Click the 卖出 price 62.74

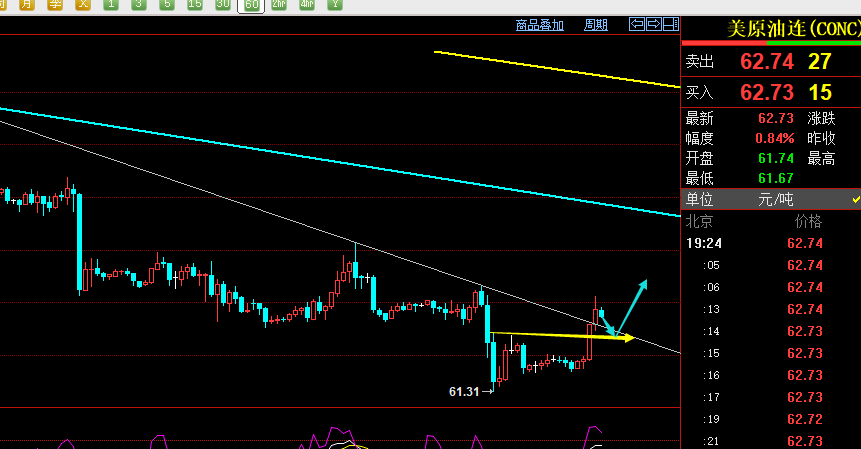click(x=767, y=61)
